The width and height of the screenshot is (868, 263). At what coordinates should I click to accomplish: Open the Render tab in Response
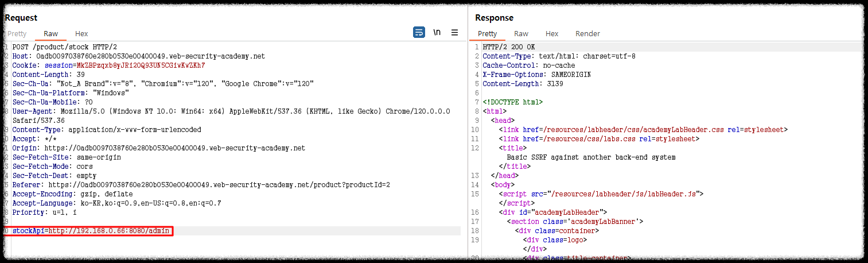click(x=587, y=34)
